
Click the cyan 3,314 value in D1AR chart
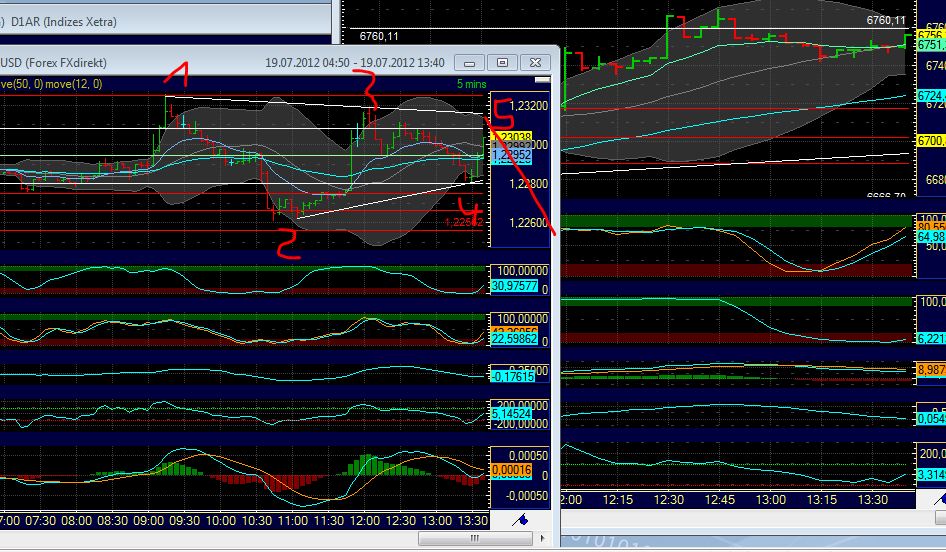(x=931, y=475)
